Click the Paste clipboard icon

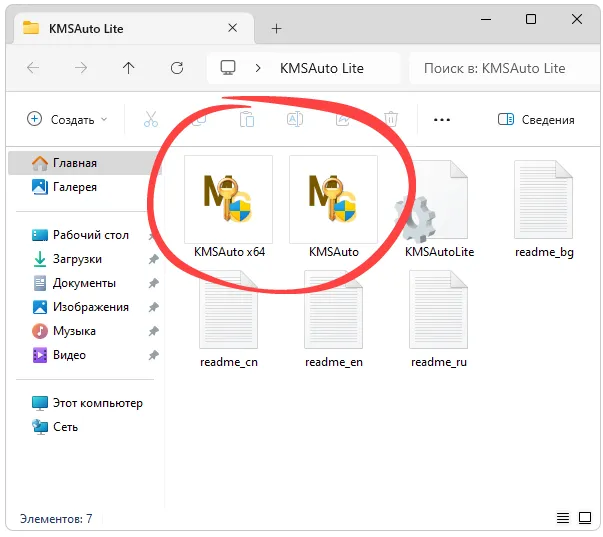coord(247,120)
